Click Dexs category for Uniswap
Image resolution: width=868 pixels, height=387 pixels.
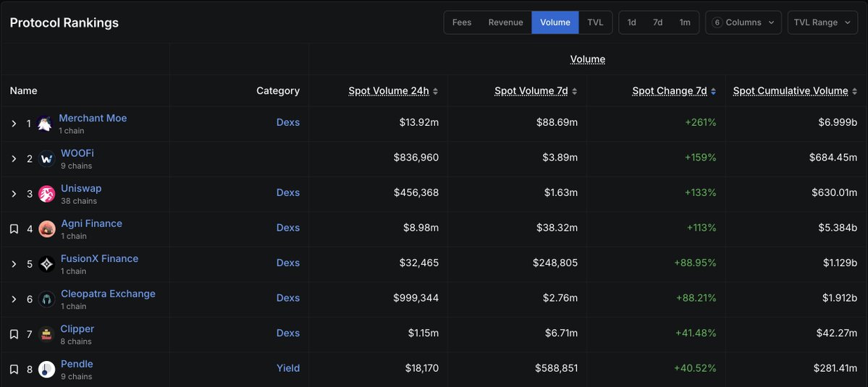(288, 192)
